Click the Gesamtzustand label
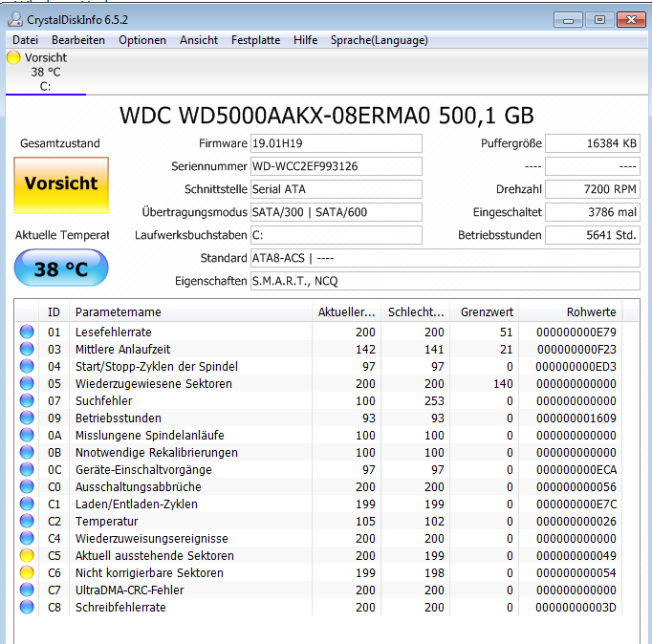The image size is (652, 644). pos(60,143)
